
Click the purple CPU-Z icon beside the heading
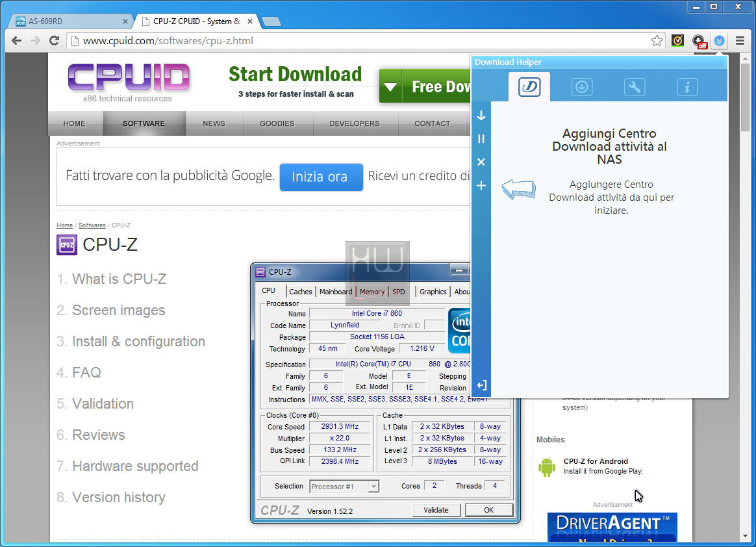[66, 244]
